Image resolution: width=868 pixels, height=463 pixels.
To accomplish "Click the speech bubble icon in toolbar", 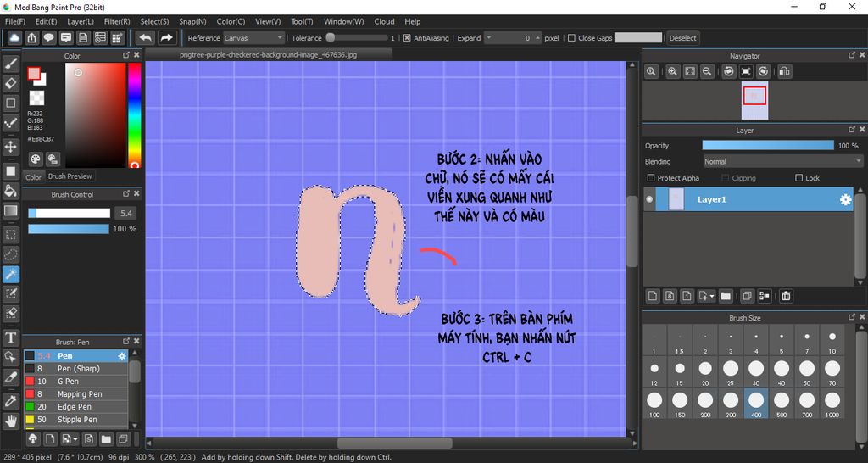I will point(48,37).
